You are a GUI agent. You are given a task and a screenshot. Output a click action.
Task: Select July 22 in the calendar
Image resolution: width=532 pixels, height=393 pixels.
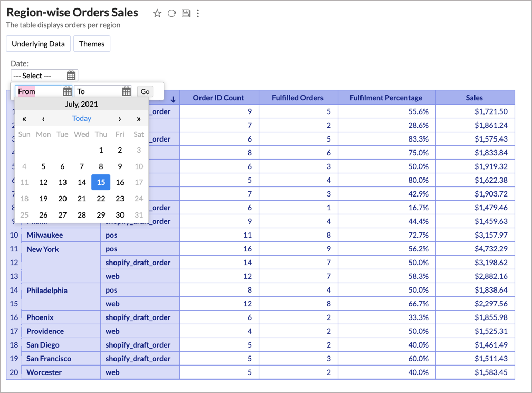click(101, 199)
